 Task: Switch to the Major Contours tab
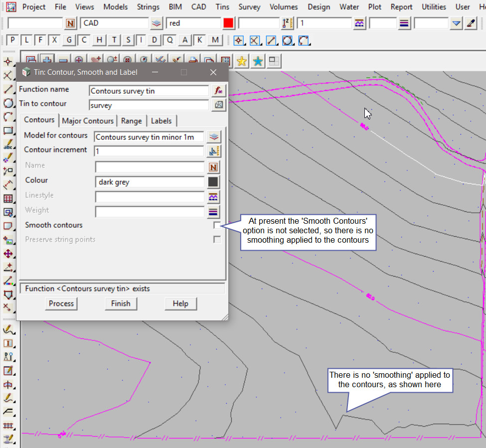[x=88, y=121]
